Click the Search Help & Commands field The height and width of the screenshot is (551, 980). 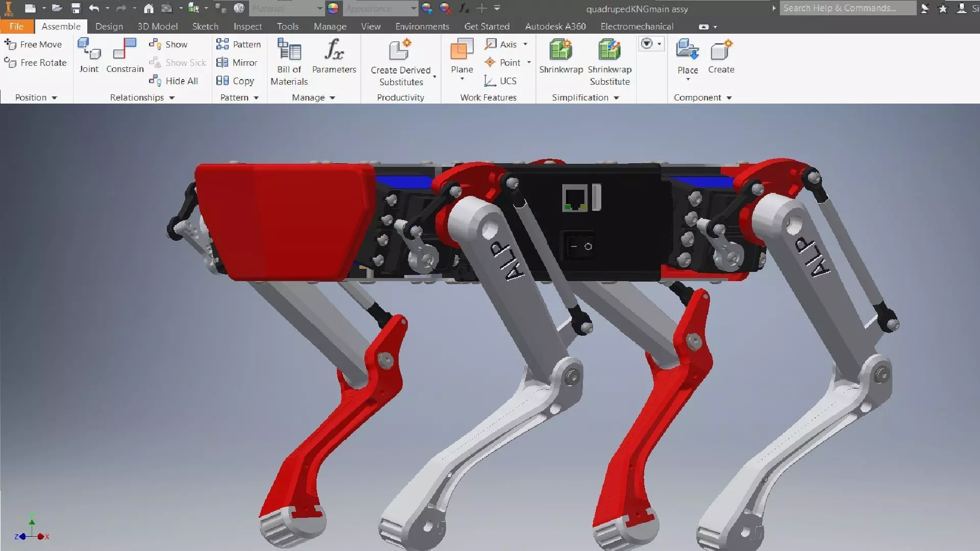(x=847, y=8)
